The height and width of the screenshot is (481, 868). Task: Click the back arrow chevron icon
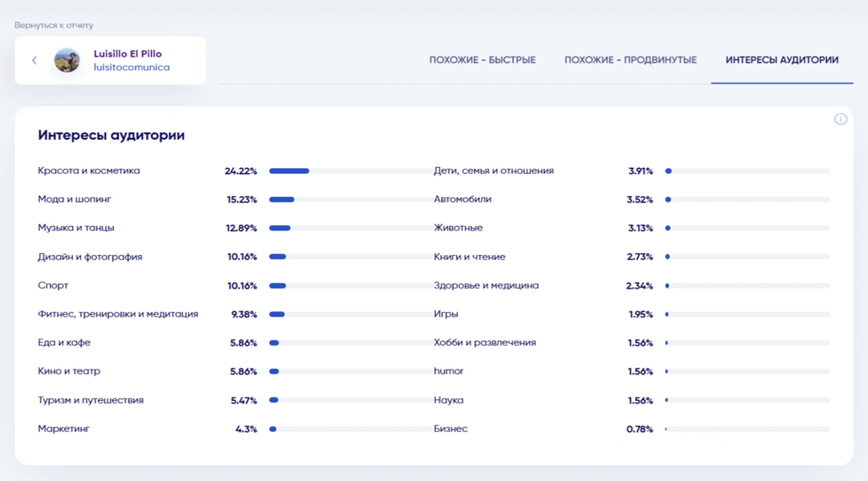click(x=35, y=61)
